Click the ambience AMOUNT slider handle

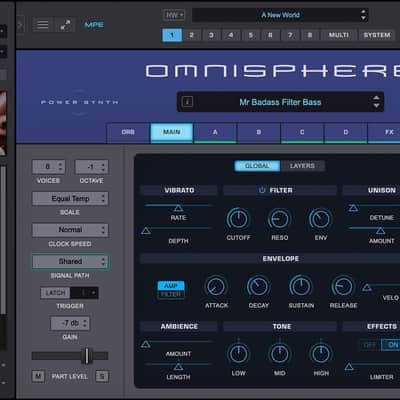tap(146, 344)
